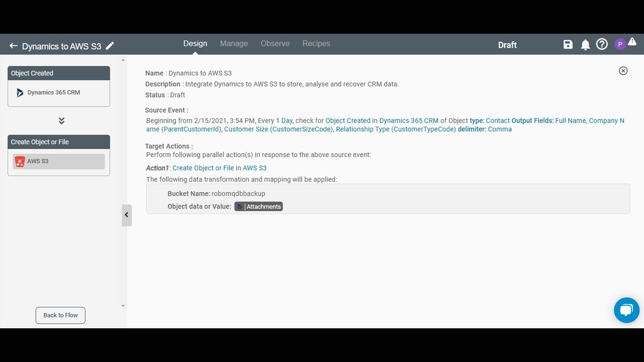Close the summary panel with X icon
This screenshot has height=362, width=644.
623,71
